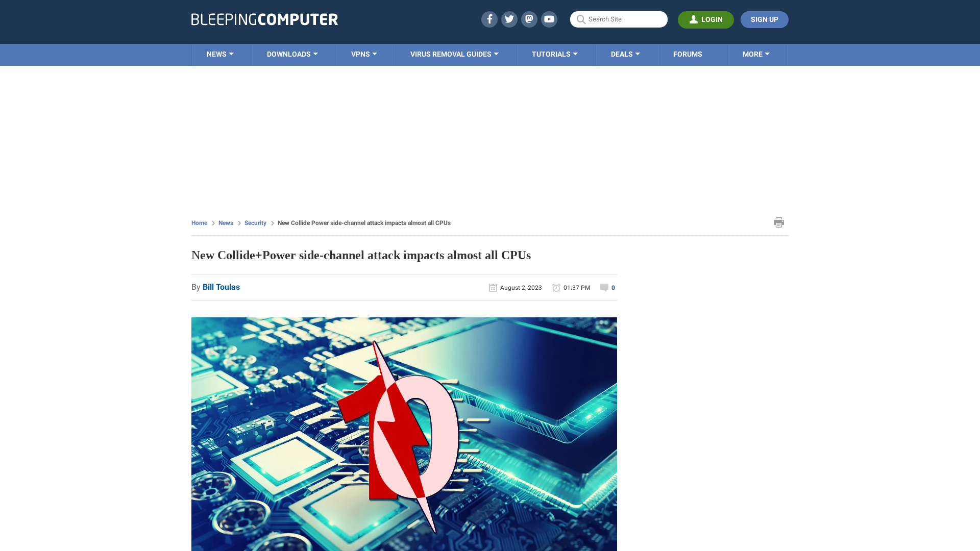Open the Twitter social icon link
Screen dimensions: 980x551
509,19
